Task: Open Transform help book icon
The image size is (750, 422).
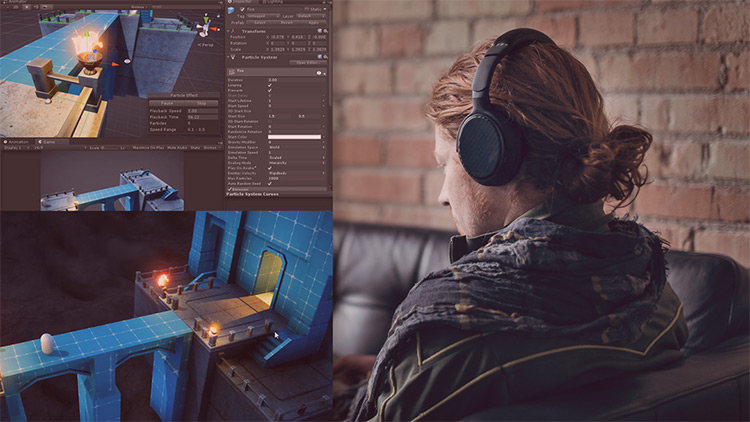Action: click(x=320, y=31)
